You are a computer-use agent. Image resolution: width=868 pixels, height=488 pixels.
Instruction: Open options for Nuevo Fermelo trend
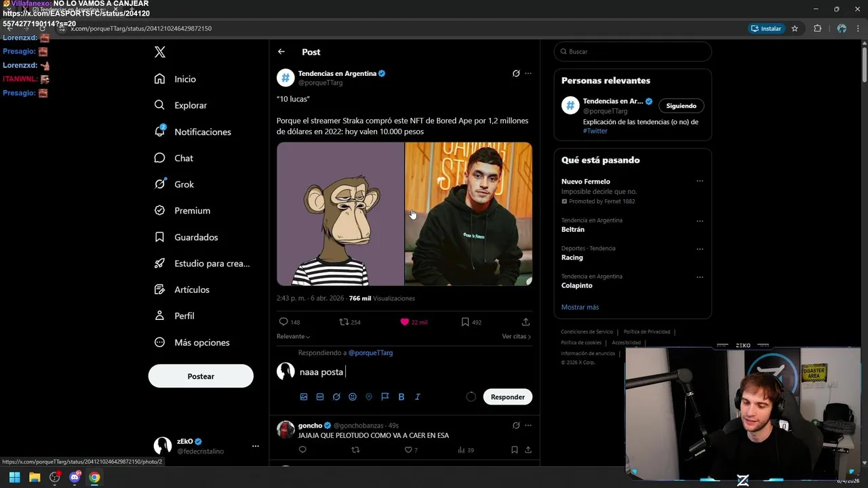[x=700, y=181]
